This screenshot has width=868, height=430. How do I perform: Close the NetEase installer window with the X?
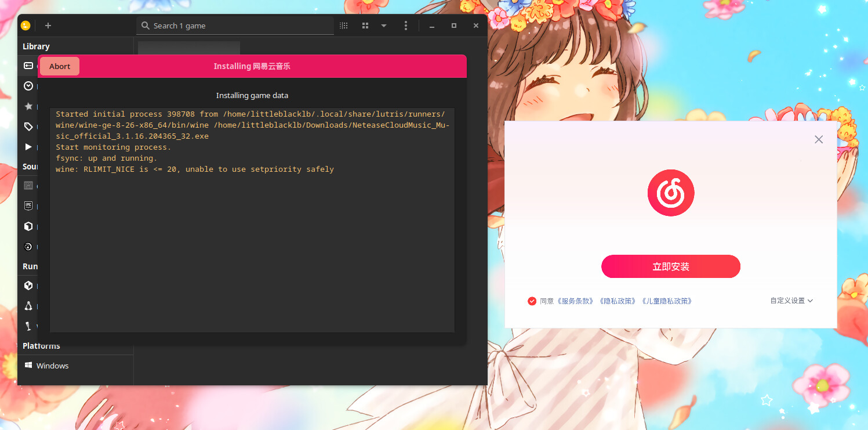pos(819,139)
